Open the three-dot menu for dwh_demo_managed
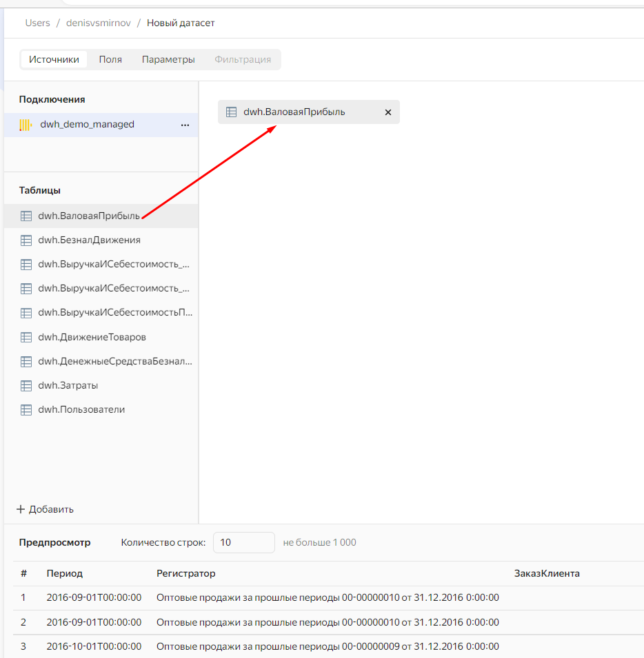The height and width of the screenshot is (658, 644). click(185, 125)
